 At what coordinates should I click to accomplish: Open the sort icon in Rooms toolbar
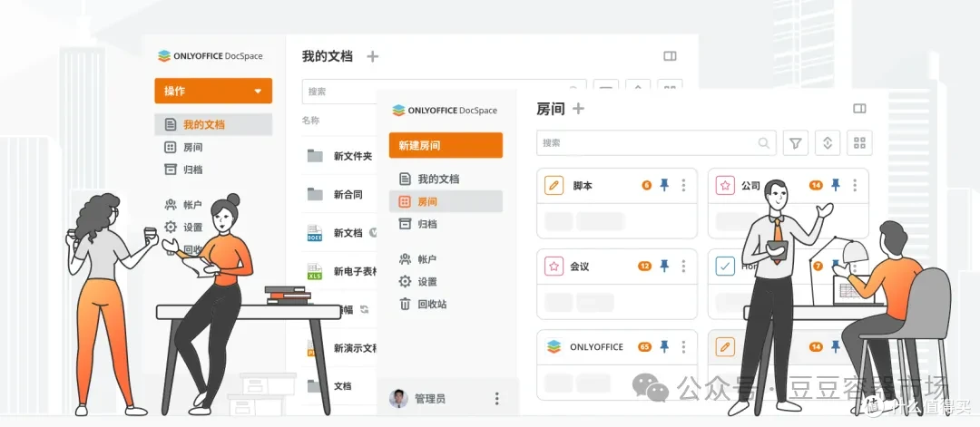pyautogui.click(x=828, y=143)
